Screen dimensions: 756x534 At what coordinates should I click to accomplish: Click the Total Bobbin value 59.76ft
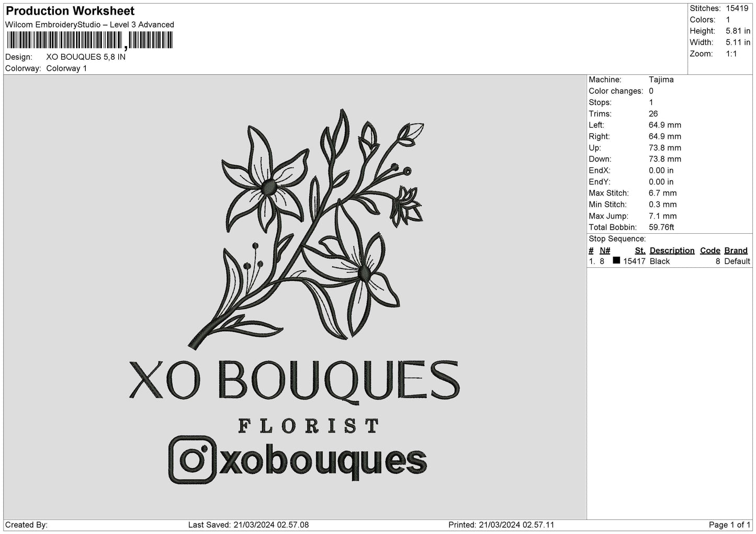point(661,228)
